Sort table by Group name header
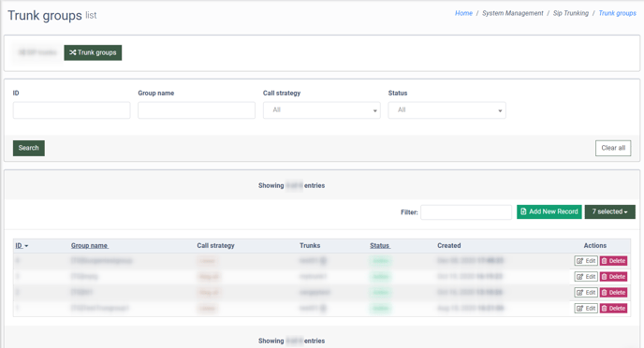The width and height of the screenshot is (644, 348). point(90,245)
